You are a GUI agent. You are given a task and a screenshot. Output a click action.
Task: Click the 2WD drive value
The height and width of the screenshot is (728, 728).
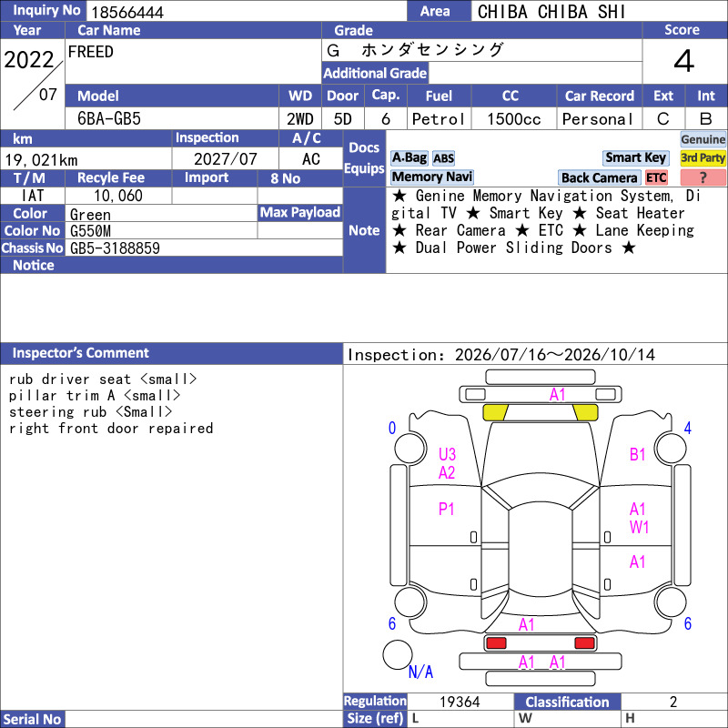(300, 119)
